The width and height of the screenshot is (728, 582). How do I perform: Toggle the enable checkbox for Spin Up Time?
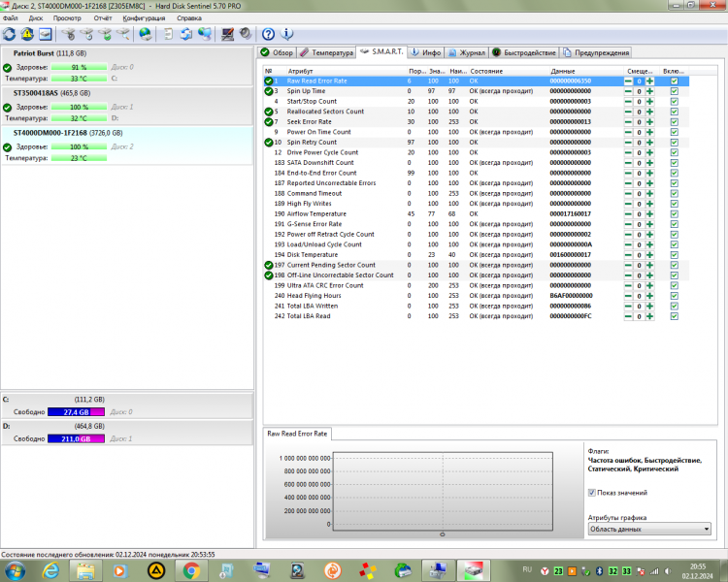point(675,91)
